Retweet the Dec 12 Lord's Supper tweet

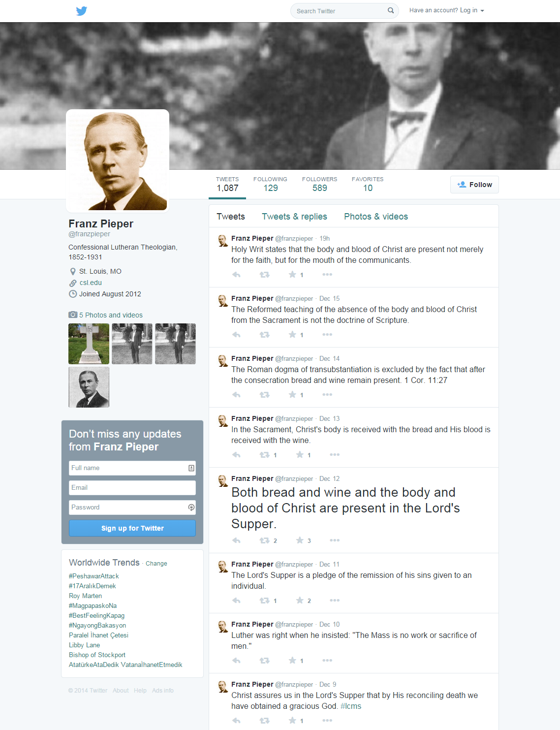pyautogui.click(x=265, y=540)
